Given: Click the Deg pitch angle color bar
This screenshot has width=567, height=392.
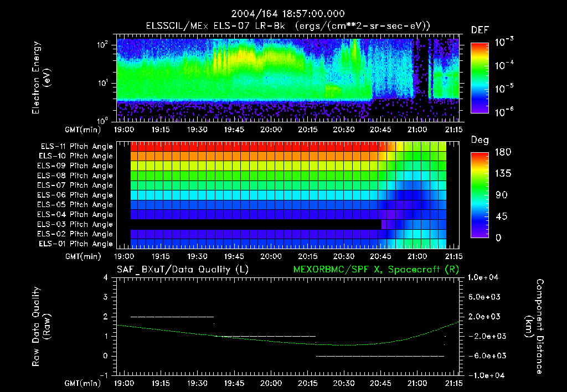Looking at the screenshot, I should click(480, 195).
